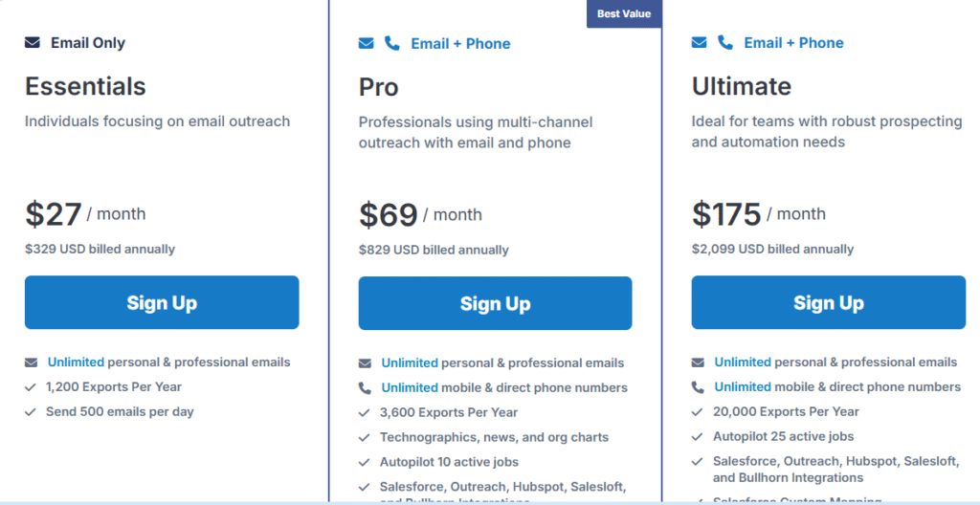Click Unlimited link in Essentials email feature
Screen dimensions: 980x505
tap(76, 362)
